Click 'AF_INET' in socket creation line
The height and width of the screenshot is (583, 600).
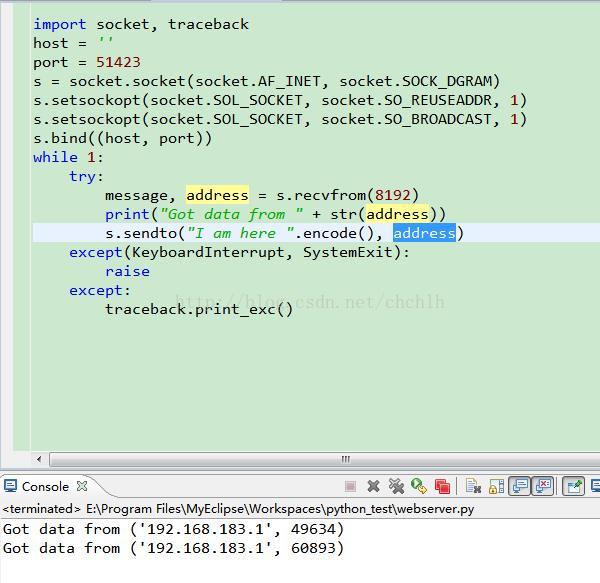point(289,81)
